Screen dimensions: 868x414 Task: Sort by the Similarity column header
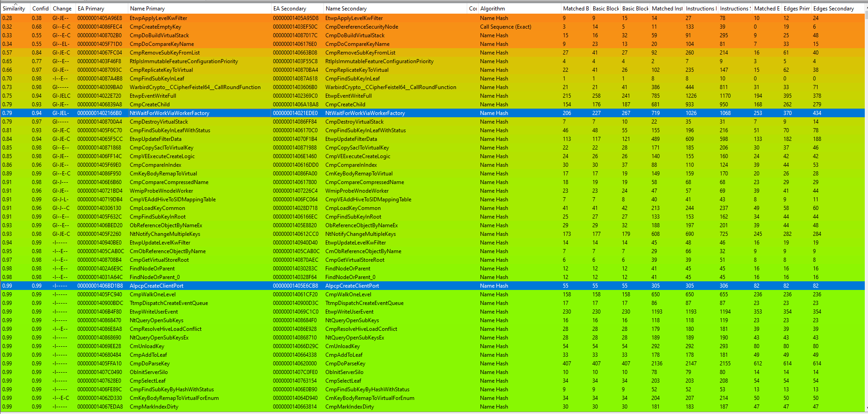click(14, 9)
